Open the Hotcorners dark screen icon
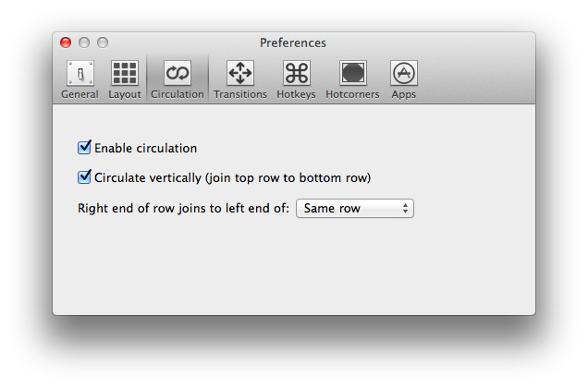 point(352,73)
